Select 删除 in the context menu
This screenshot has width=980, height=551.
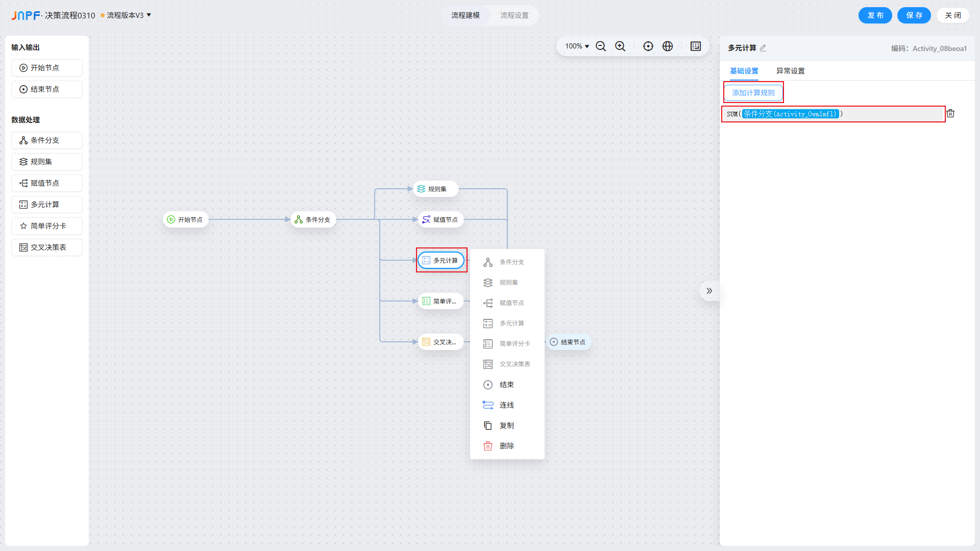click(506, 446)
